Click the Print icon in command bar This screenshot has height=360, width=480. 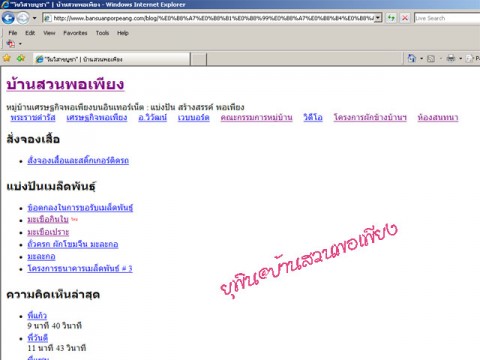[x=451, y=59]
